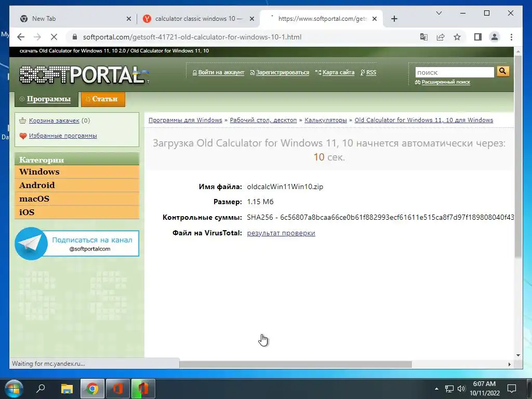This screenshot has height=399, width=532.
Task: Click Old Calculator for Windows 11, 10 breadcrumb
Action: pyautogui.click(x=424, y=120)
